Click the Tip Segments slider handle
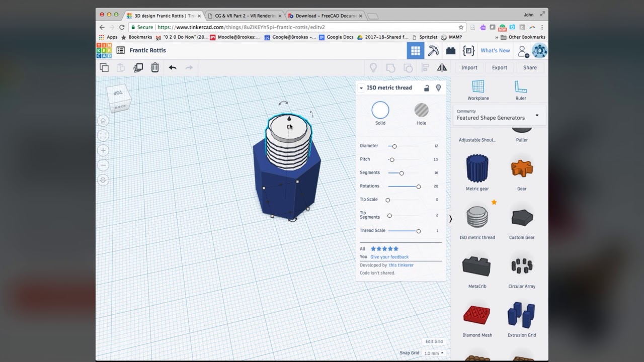The height and width of the screenshot is (362, 644). [x=389, y=216]
